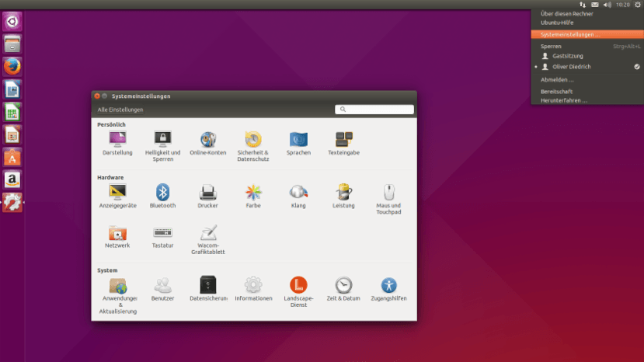Launch Firefox from the Unity launcher
644x362 pixels.
pyautogui.click(x=12, y=67)
